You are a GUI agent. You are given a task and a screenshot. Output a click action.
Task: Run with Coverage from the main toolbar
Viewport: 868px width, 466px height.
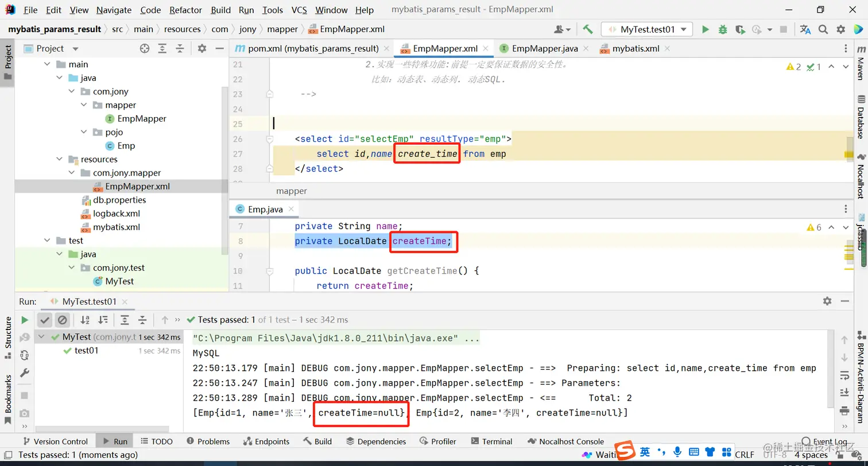click(740, 29)
